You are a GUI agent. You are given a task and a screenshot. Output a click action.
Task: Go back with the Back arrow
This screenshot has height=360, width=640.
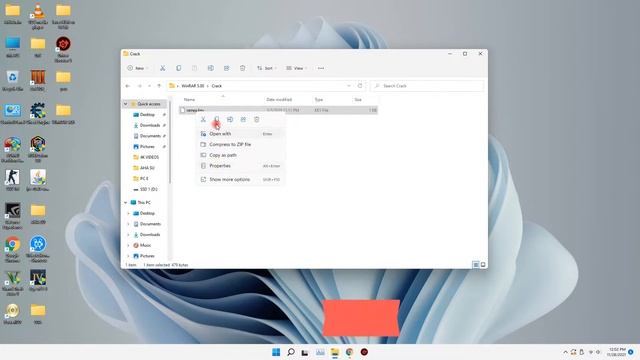[x=128, y=86]
